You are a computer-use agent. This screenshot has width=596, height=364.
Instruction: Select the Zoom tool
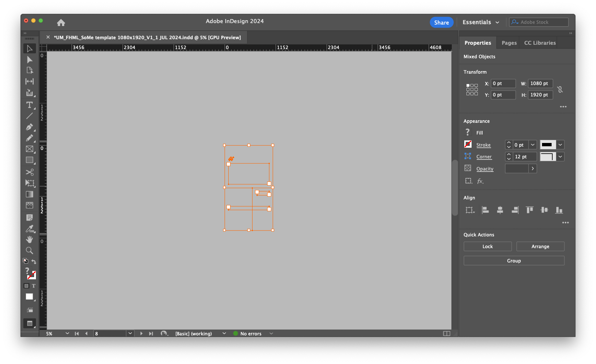point(29,251)
